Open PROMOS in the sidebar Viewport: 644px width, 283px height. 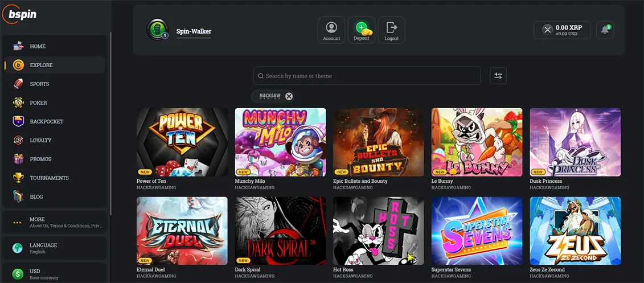pos(55,159)
